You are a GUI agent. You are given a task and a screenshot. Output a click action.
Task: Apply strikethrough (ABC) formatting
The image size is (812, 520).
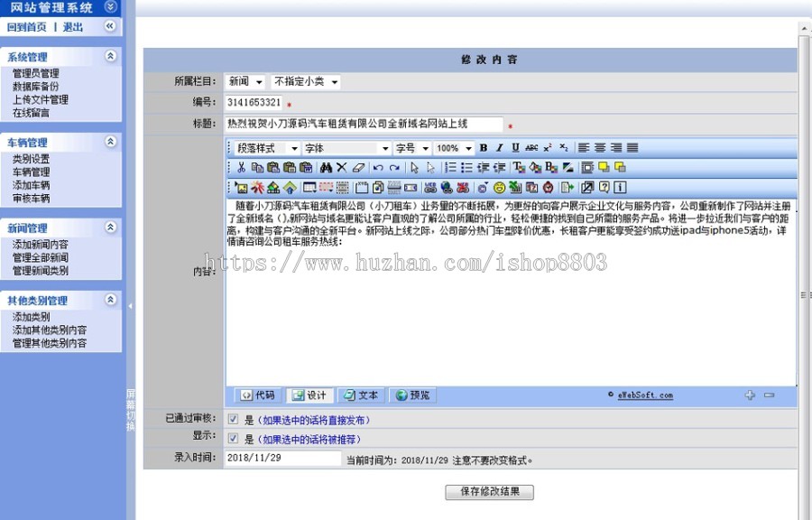click(x=531, y=148)
